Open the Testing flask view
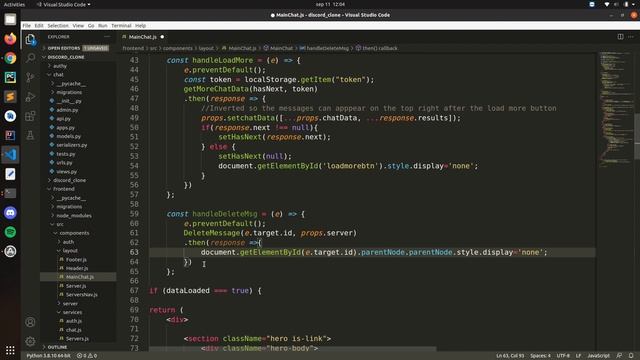Screen dimensions: 640x360 click(30, 135)
